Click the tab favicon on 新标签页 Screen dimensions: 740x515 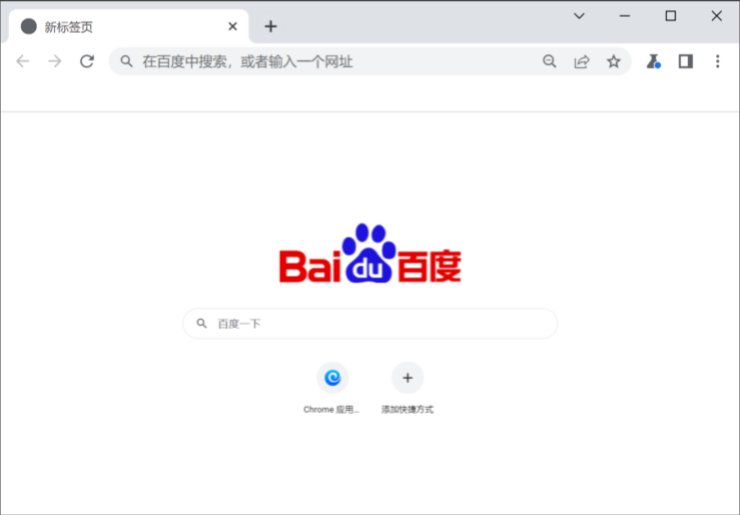click(x=29, y=26)
